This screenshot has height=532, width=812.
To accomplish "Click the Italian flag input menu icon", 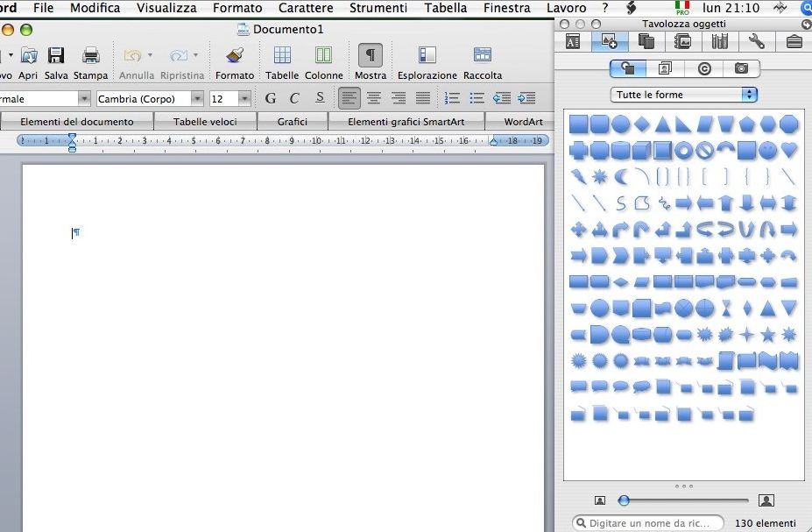I will 683,8.
